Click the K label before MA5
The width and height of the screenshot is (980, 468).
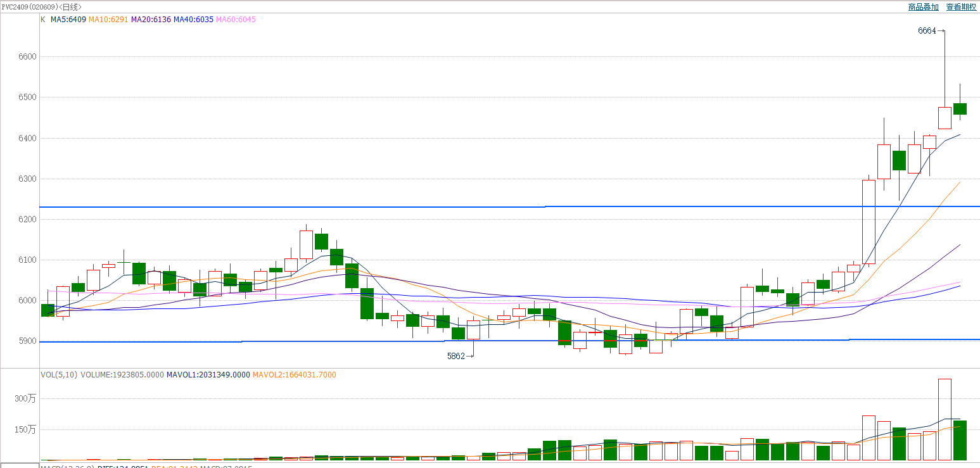[x=43, y=20]
